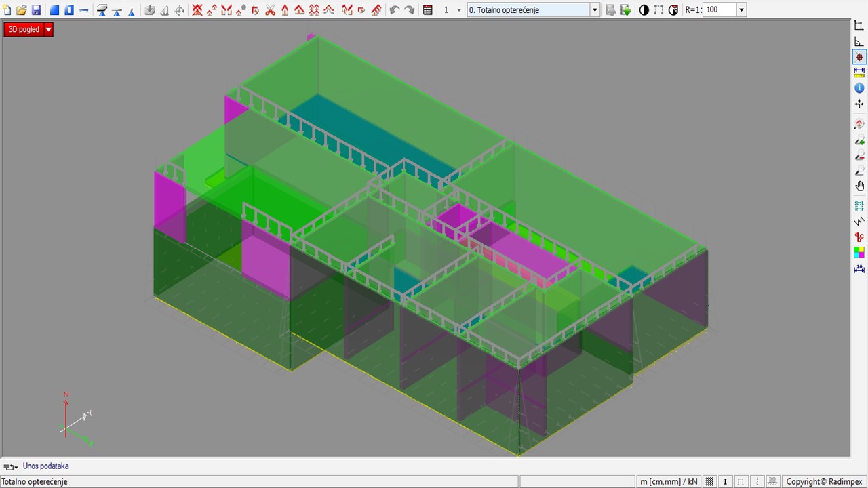Click the 3D pogled view label
Viewport: 868px width, 488px height.
(24, 30)
